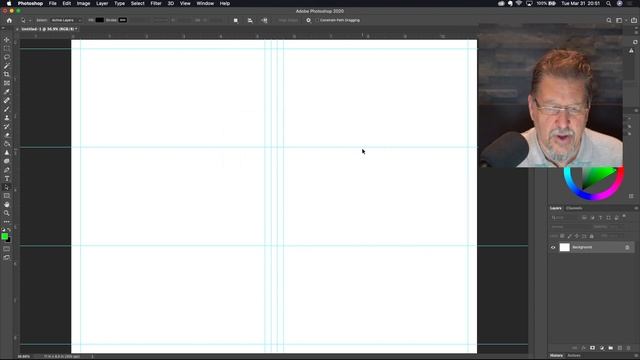Select the Eraser tool

coord(7,135)
